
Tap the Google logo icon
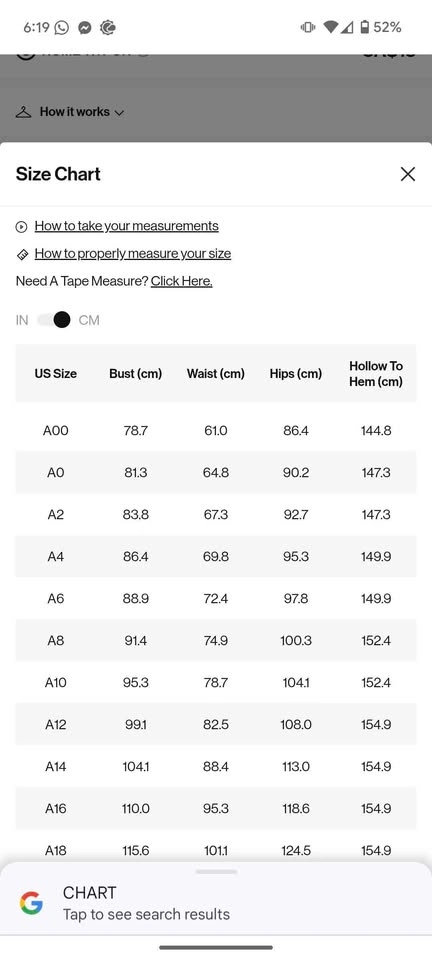pyautogui.click(x=31, y=903)
